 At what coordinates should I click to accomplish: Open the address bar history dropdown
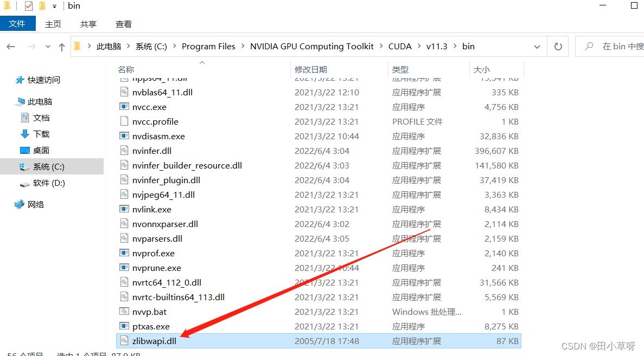pyautogui.click(x=537, y=46)
